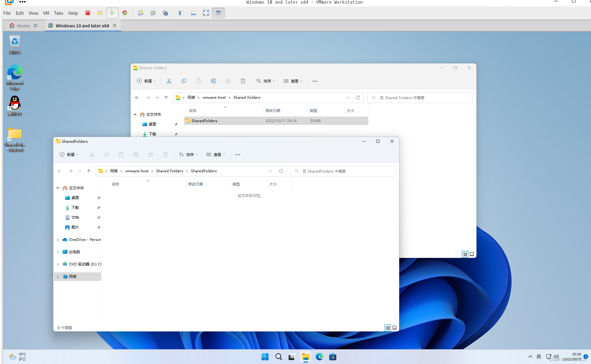Screen dimensions: 591x364
Task: Open 查看 dropdown in Shared Folders window
Action: click(293, 81)
